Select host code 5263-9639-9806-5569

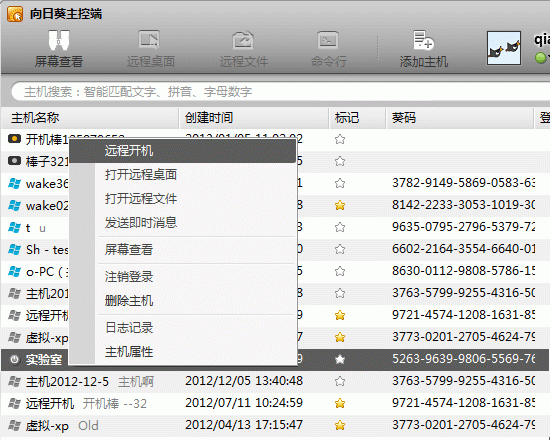pyautogui.click(x=463, y=359)
